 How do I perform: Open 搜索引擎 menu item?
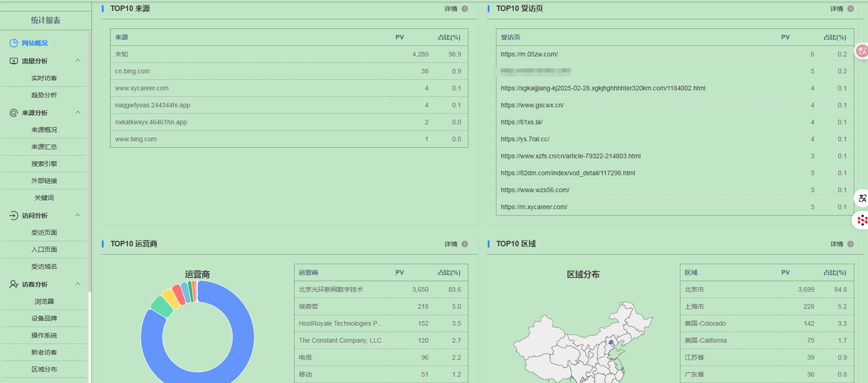click(44, 164)
